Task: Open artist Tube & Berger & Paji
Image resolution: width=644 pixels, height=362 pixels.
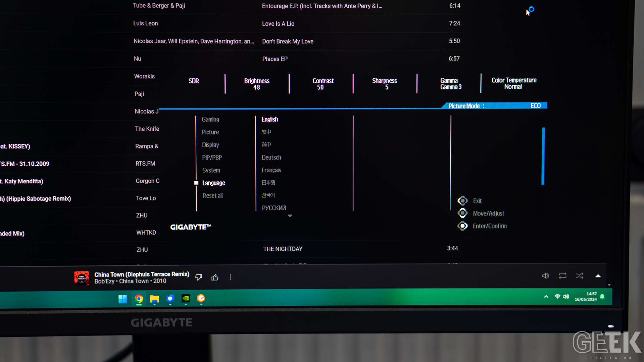Action: [159, 6]
